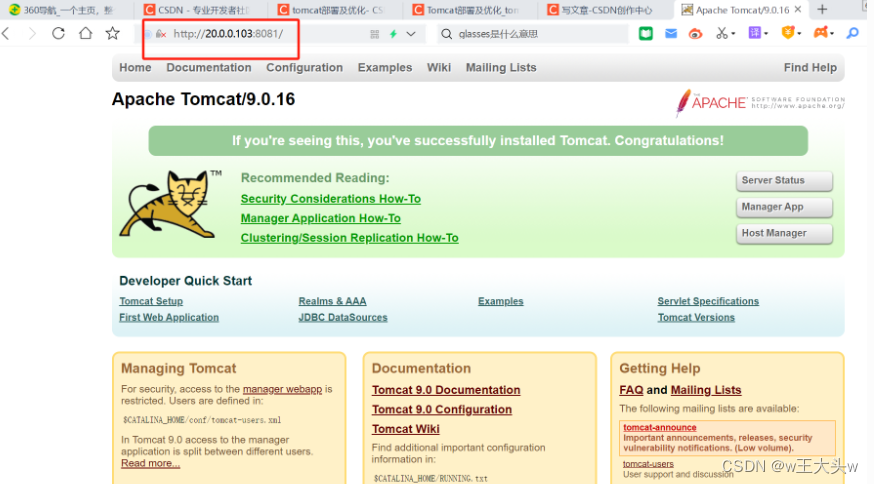Image resolution: width=874 pixels, height=484 pixels.
Task: Open the Tomcat Versions link
Action: point(696,317)
